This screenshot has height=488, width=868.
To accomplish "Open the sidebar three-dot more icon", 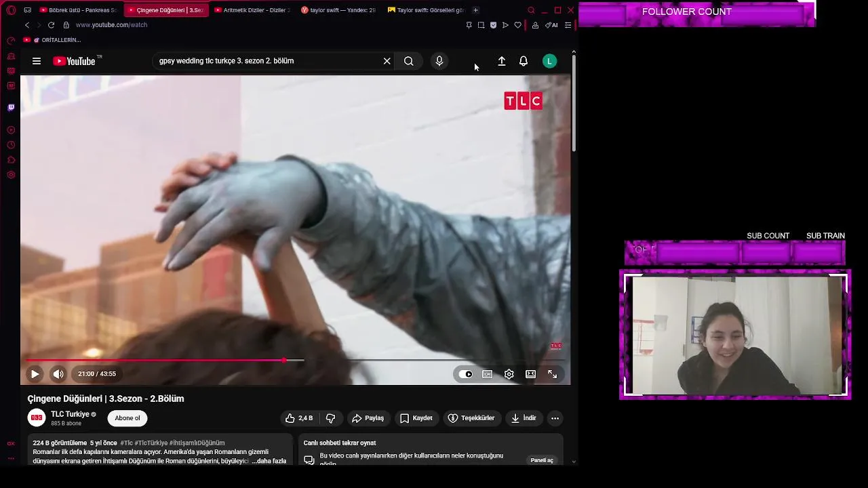I will pos(11,458).
